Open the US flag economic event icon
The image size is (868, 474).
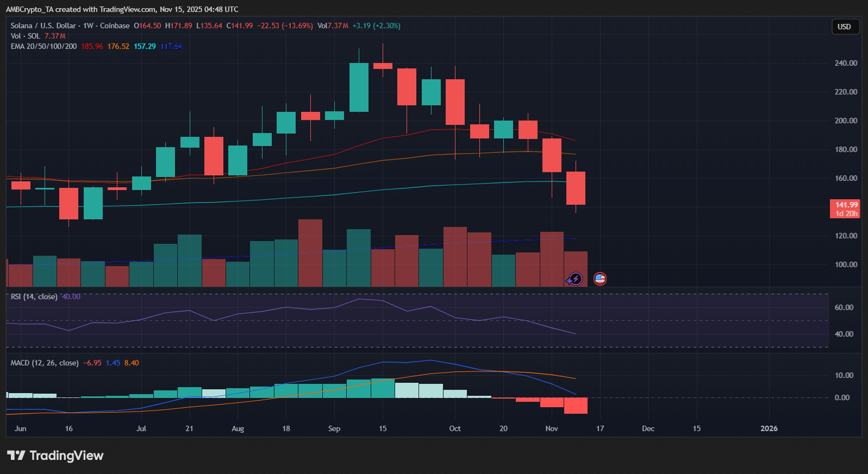click(600, 279)
